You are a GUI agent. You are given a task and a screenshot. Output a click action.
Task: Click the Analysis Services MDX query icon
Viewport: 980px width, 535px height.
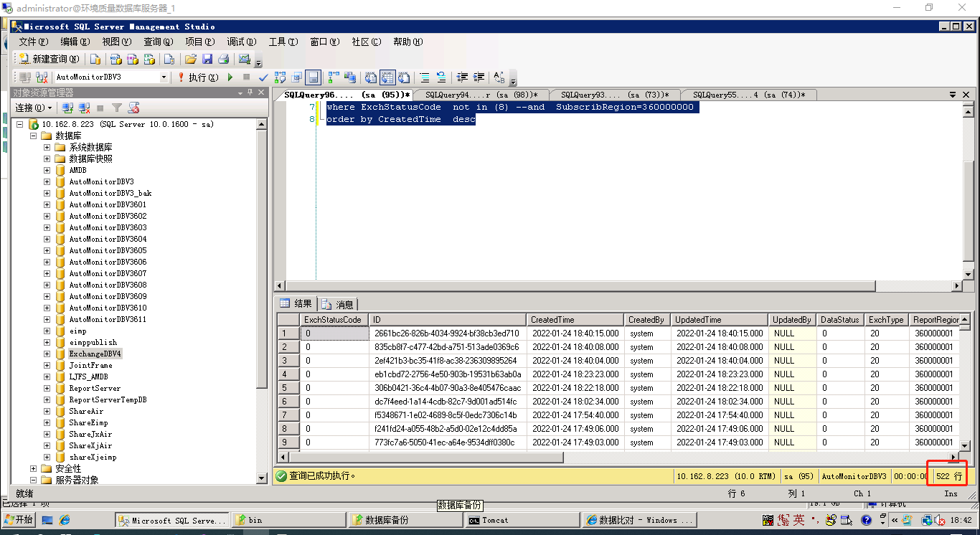point(116,59)
